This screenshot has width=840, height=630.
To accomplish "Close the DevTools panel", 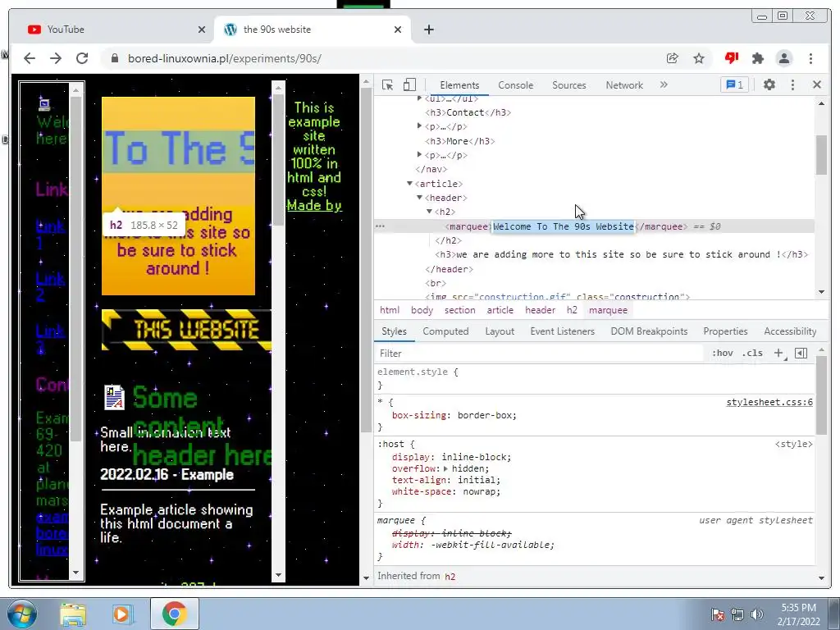I will [816, 84].
